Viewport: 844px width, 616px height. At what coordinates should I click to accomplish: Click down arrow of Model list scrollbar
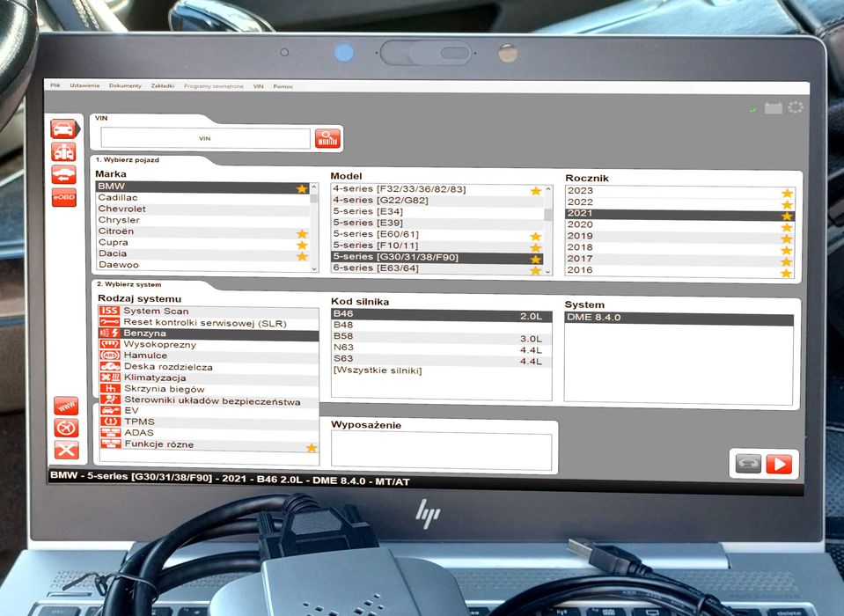pos(548,271)
